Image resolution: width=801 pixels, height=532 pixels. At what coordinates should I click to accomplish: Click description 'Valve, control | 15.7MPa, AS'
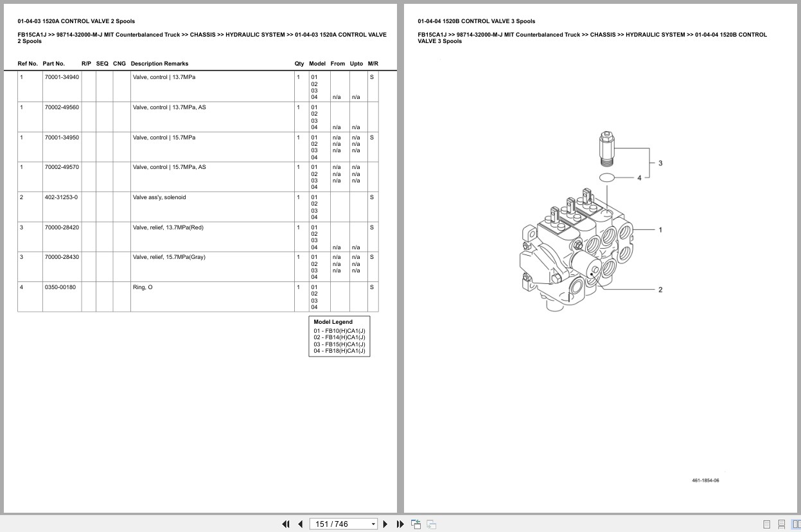pyautogui.click(x=169, y=167)
